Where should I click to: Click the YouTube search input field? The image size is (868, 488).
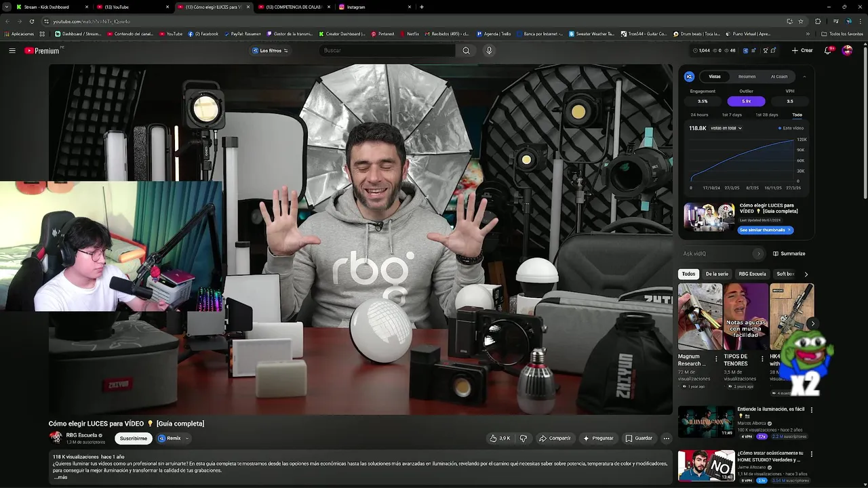click(387, 50)
